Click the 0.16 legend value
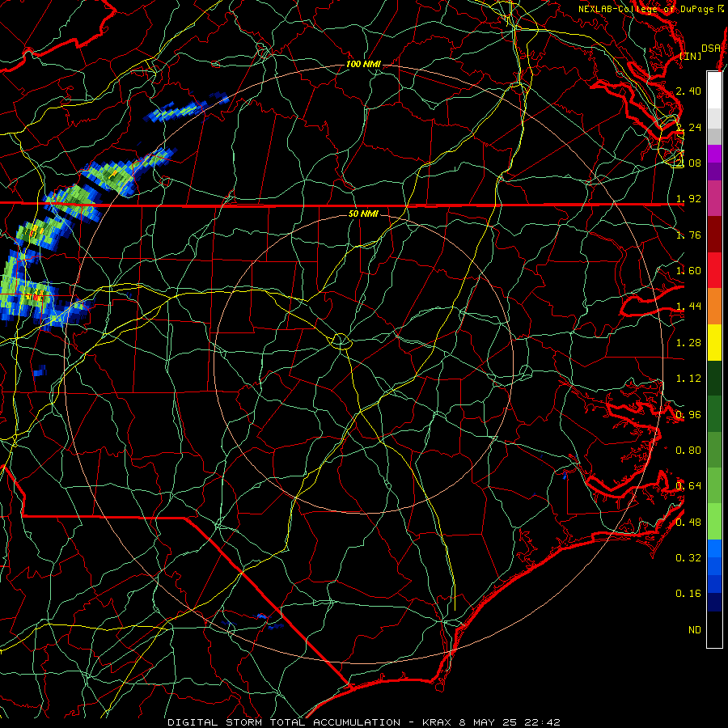 click(x=688, y=594)
